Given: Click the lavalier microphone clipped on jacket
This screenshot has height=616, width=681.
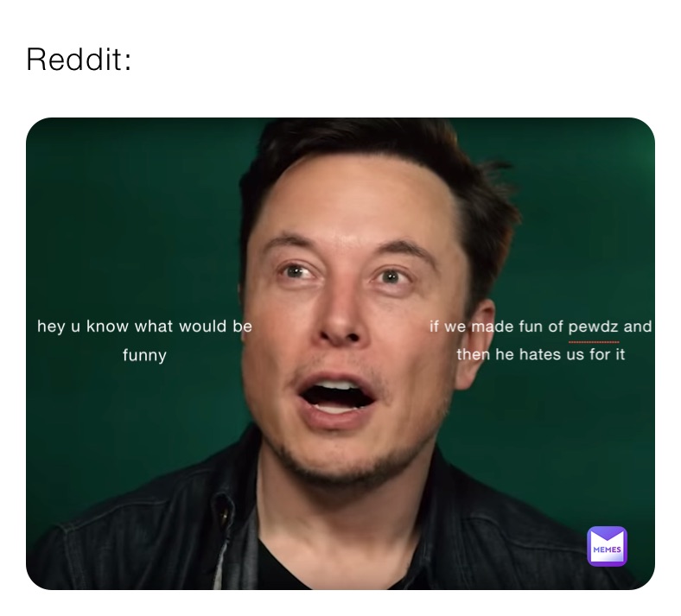Looking at the screenshot, I should pos(226,517).
